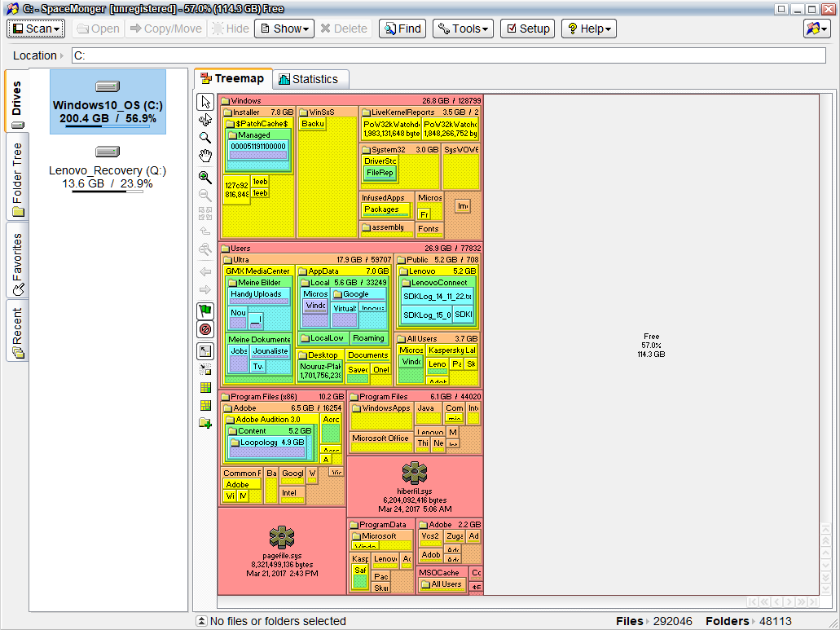Image resolution: width=840 pixels, height=630 pixels.
Task: Open the Drives side tab
Action: tap(17, 99)
